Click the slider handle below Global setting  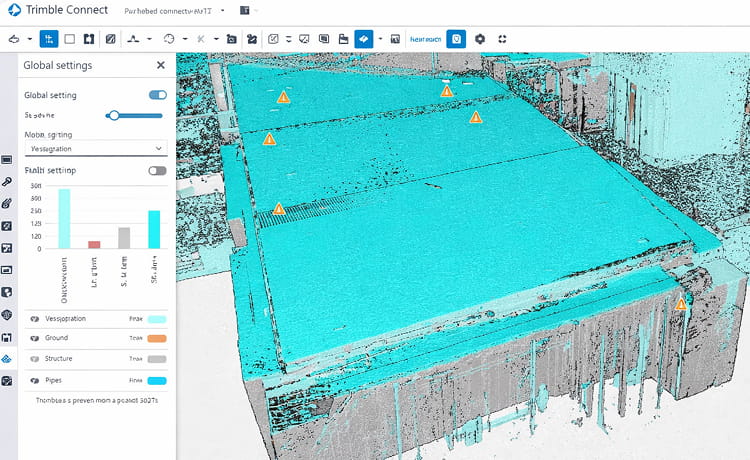click(x=114, y=115)
